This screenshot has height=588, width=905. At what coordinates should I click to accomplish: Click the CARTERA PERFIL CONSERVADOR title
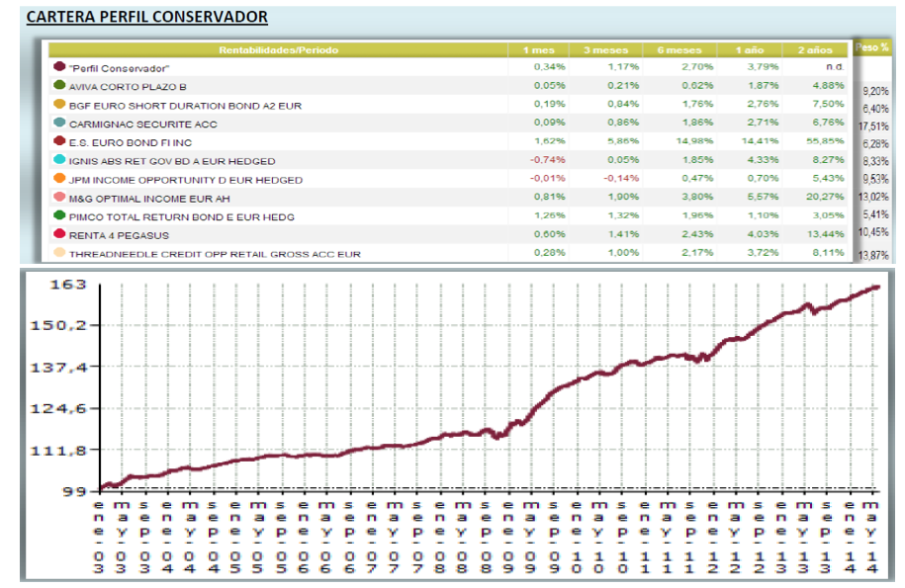(147, 17)
